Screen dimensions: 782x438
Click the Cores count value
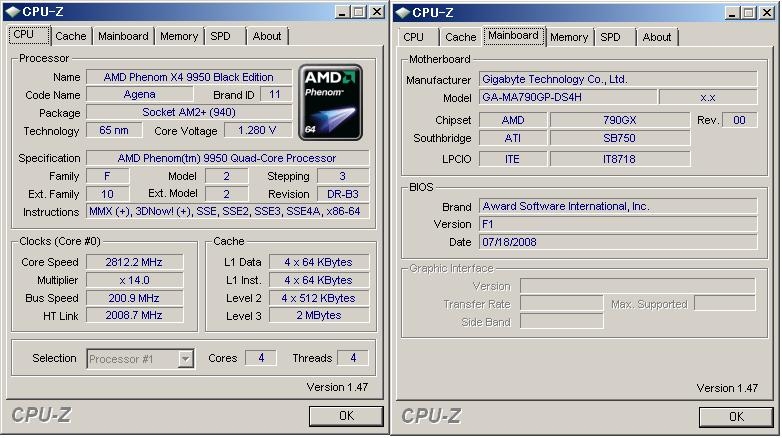coord(261,358)
